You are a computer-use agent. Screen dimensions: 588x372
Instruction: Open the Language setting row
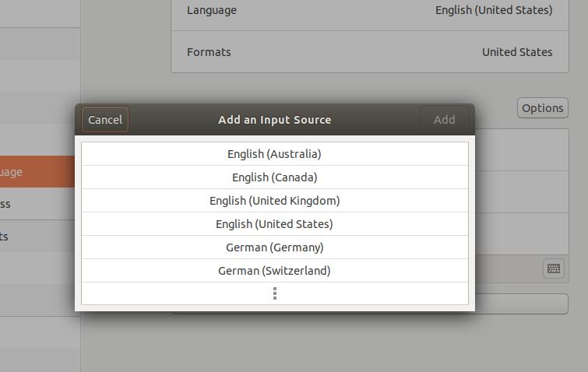[369, 11]
